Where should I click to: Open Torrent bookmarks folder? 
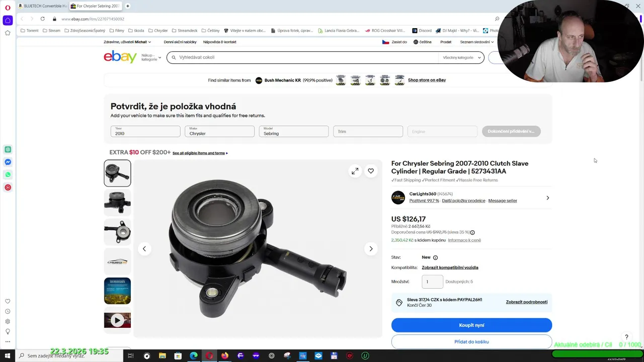coord(29,30)
